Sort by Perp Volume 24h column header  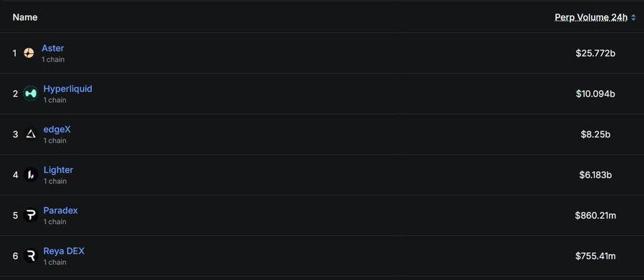click(x=591, y=17)
